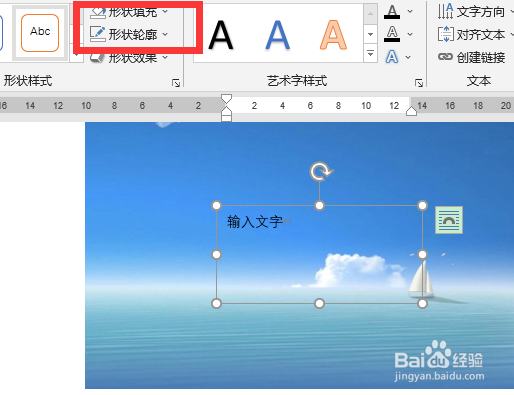Open the text fill dropdown arrow
Viewport: 514px width, 395px height.
(x=410, y=11)
